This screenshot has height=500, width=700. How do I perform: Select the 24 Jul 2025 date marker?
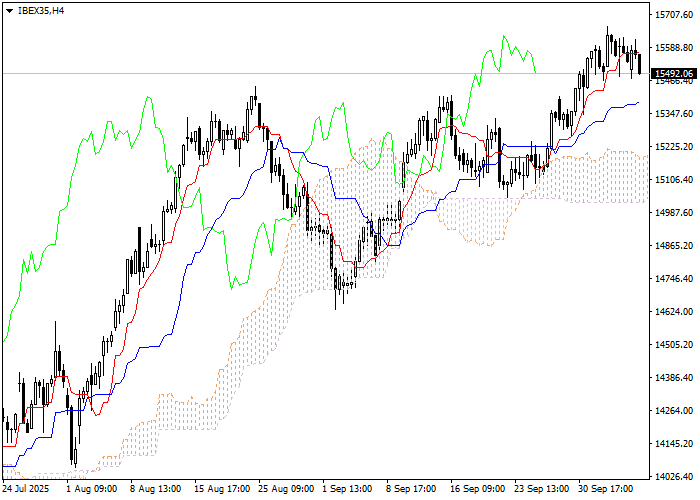tap(27, 490)
